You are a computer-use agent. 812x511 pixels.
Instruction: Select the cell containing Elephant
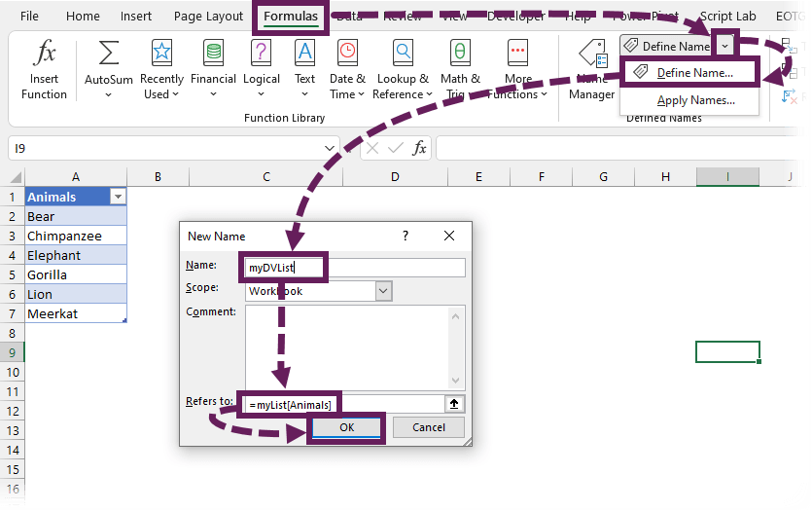[x=76, y=255]
